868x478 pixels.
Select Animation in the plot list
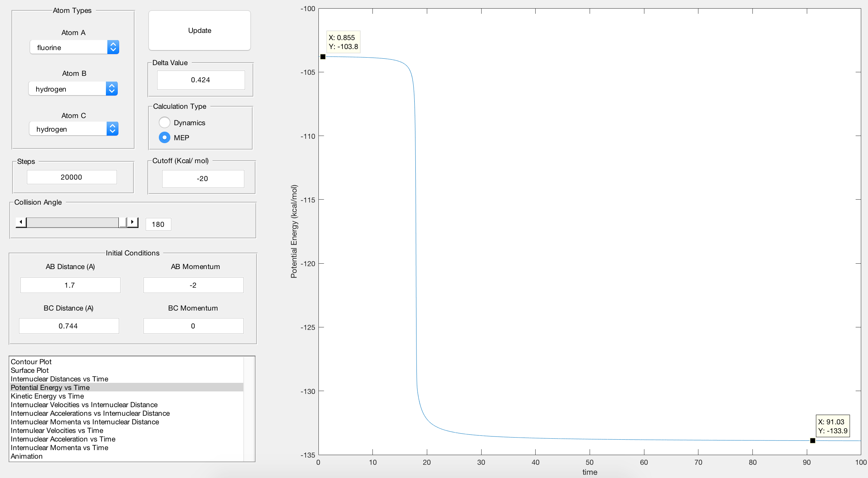point(26,456)
